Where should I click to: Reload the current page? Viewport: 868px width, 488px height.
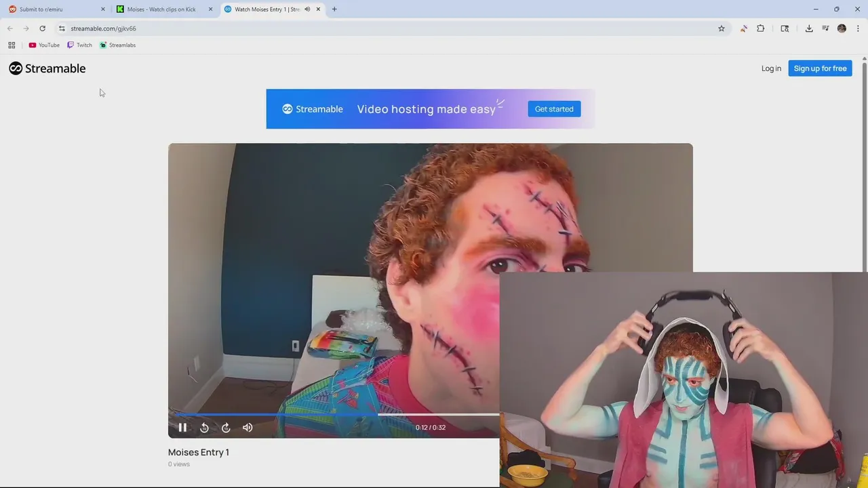coord(42,28)
